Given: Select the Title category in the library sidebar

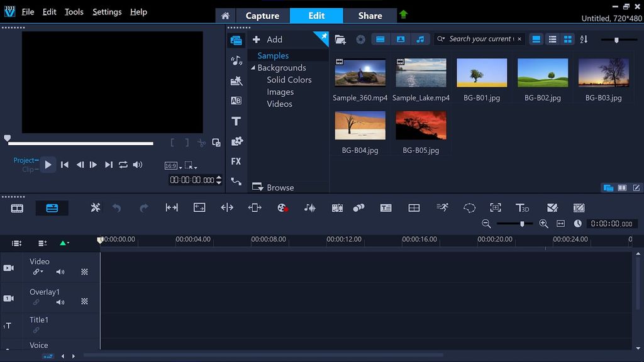Looking at the screenshot, I should coord(236,121).
